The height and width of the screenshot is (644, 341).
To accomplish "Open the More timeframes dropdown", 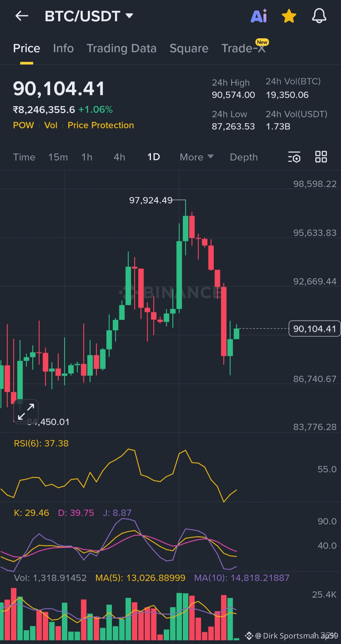I will tap(196, 157).
